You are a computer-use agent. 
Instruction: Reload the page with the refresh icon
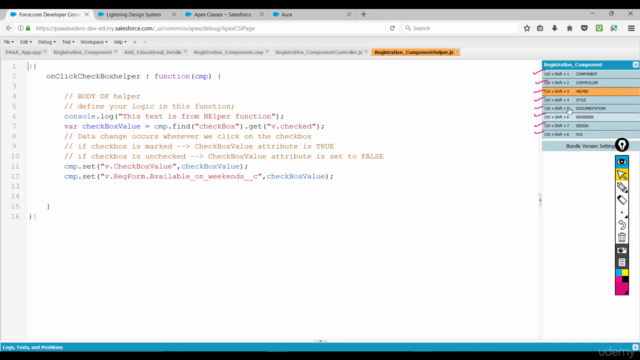coord(392,28)
